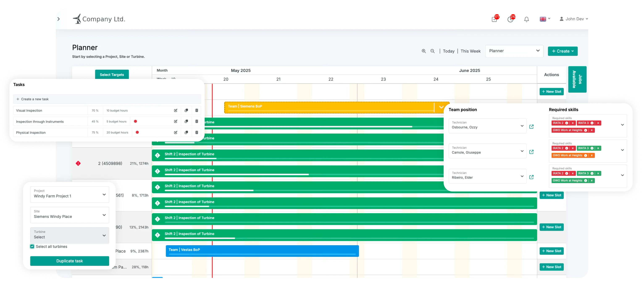Remove IRATA 2 skill from Osbourne row

click(x=573, y=123)
